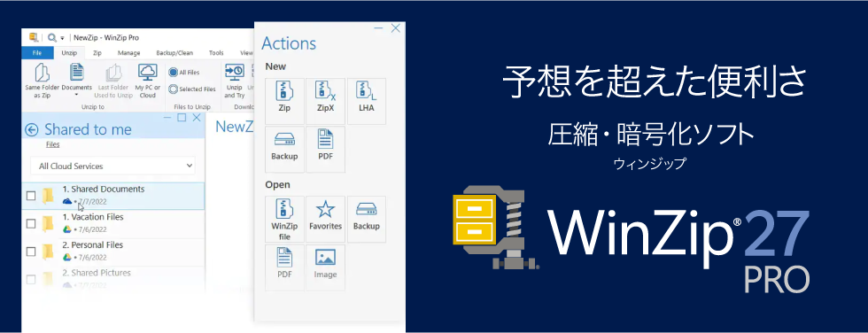Check the Vacation Files checkbox
The image size is (868, 333).
[x=31, y=223]
